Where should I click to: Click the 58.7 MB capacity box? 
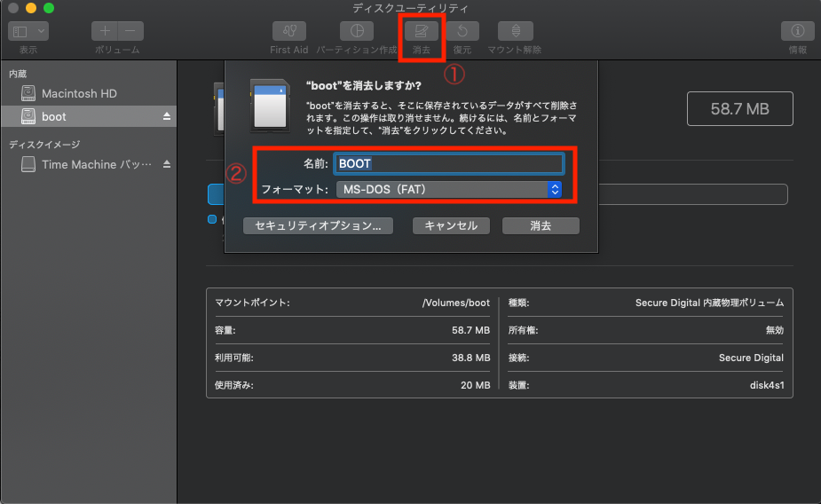(x=740, y=109)
